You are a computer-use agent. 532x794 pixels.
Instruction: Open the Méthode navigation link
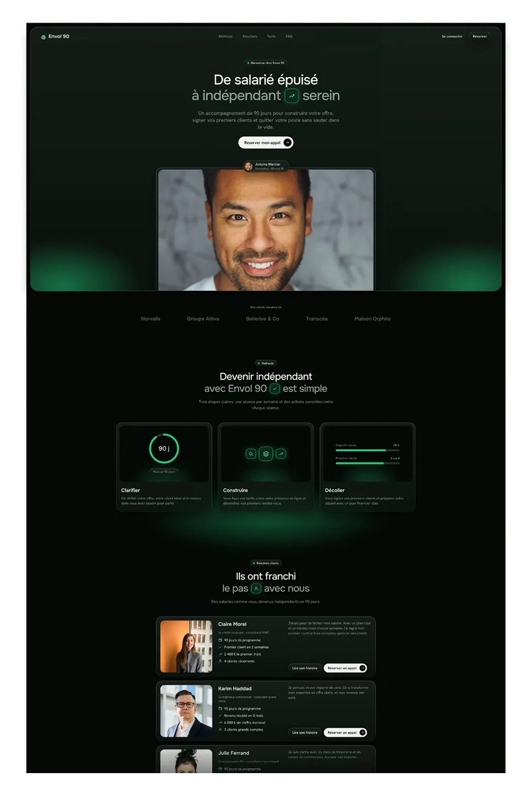point(226,37)
